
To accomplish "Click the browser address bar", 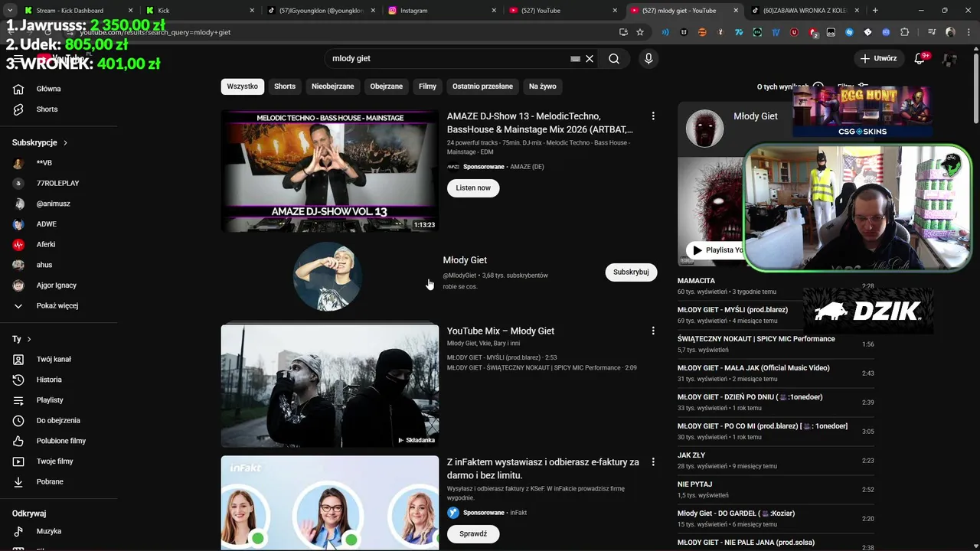I will [345, 32].
